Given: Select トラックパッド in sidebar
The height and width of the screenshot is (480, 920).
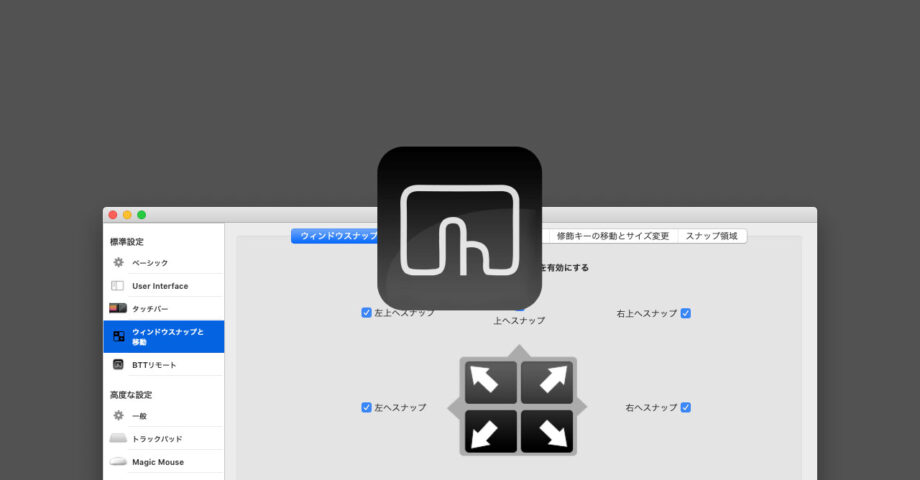Looking at the screenshot, I should click(157, 439).
